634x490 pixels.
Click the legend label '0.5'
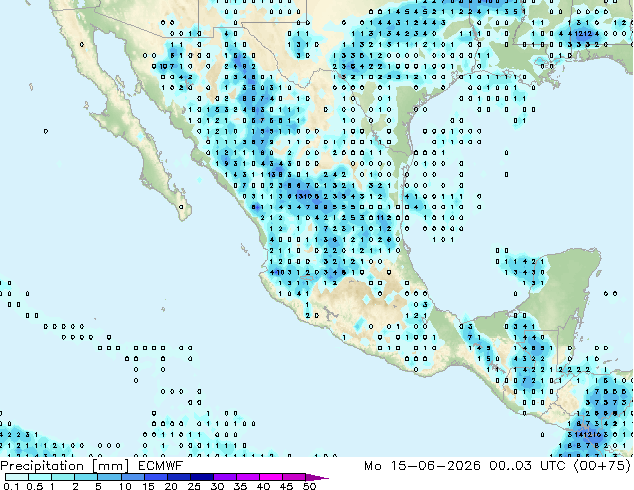click(35, 486)
